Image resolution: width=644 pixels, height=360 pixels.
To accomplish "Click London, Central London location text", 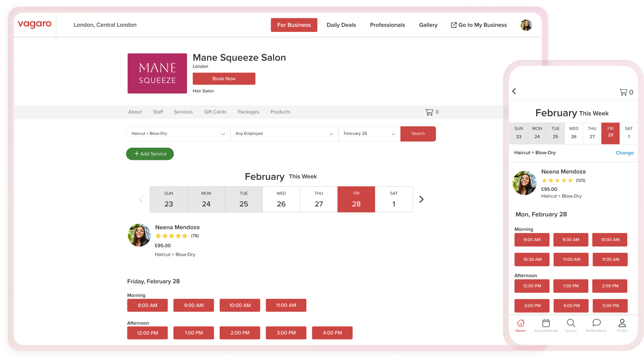I will click(x=105, y=25).
